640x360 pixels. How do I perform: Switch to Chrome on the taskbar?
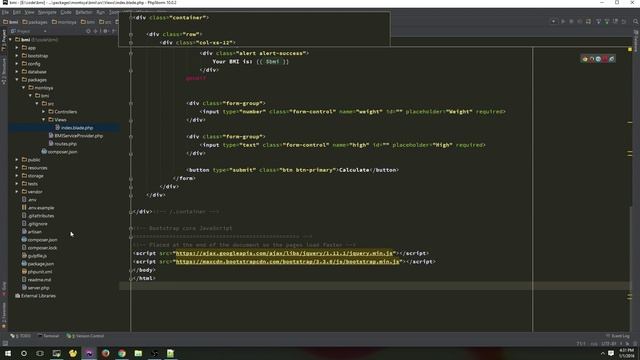point(122,353)
